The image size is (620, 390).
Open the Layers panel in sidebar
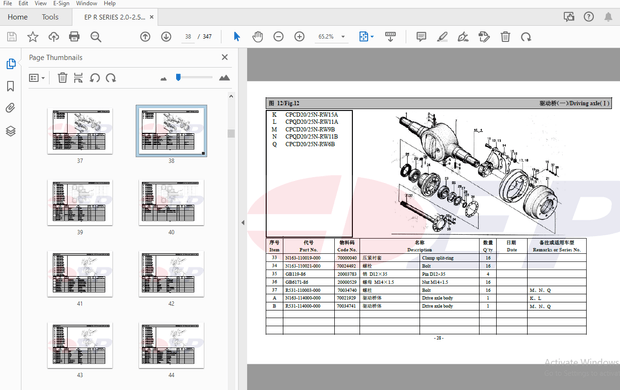click(11, 131)
